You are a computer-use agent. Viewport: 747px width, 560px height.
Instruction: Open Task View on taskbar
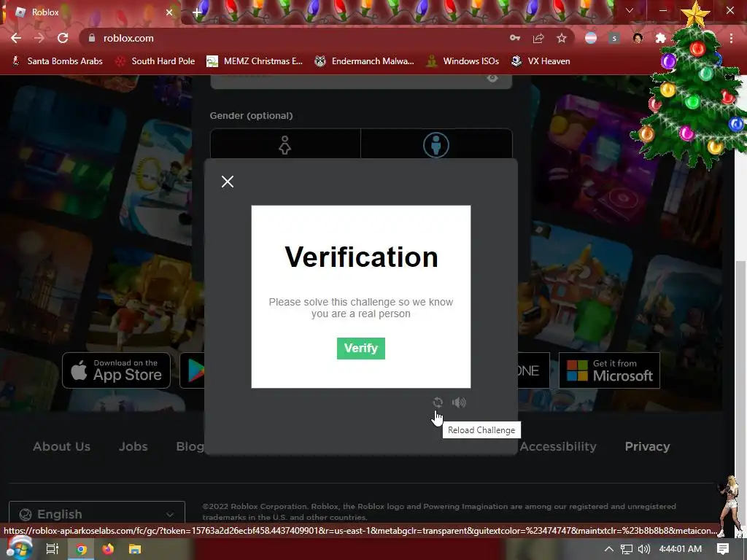click(52, 549)
